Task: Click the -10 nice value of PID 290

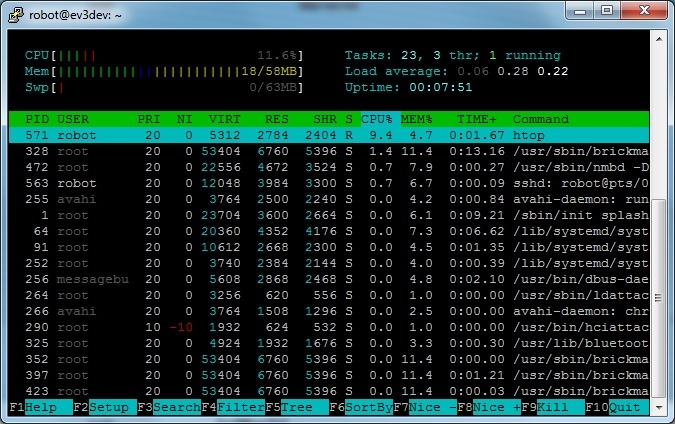Action: coord(181,327)
